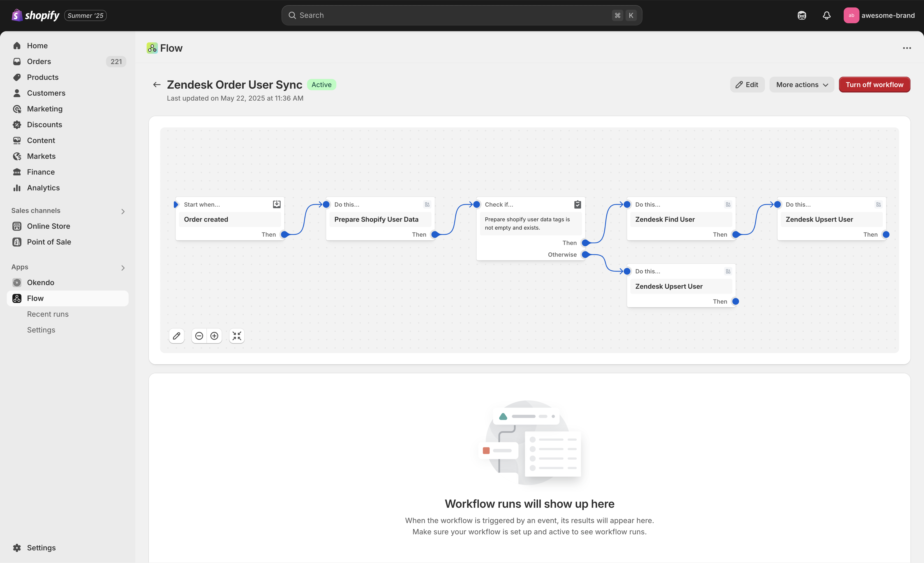Select Flow in the Apps list
The image size is (924, 563).
[67, 298]
